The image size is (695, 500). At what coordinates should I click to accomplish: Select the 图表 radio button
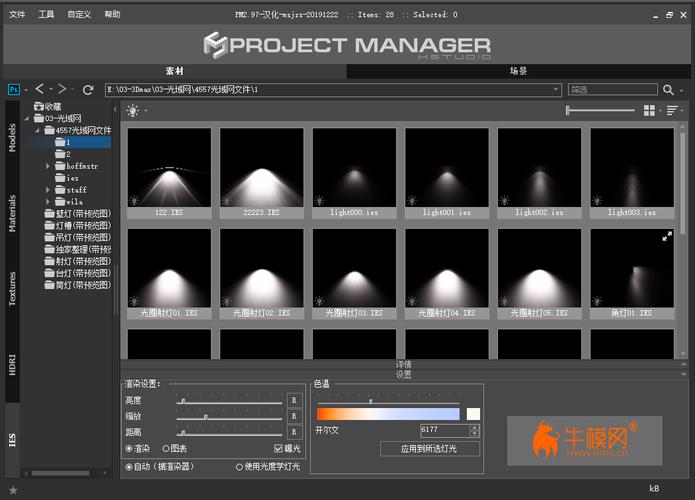click(166, 449)
